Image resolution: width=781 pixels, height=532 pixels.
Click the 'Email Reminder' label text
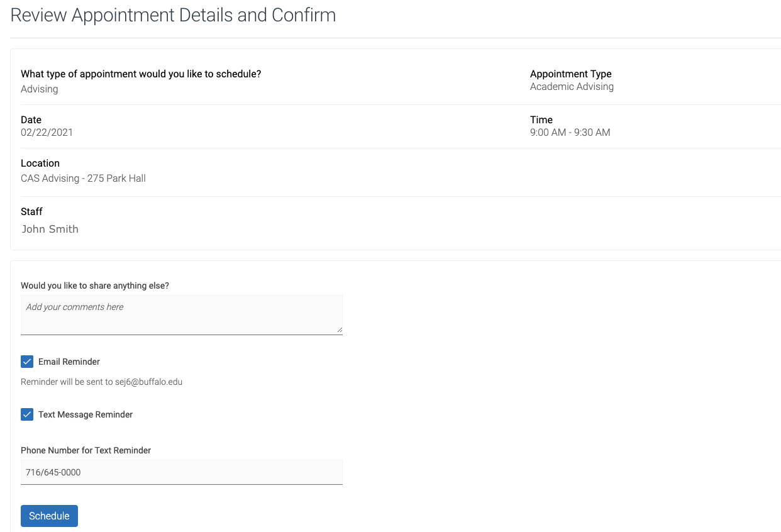click(x=69, y=362)
